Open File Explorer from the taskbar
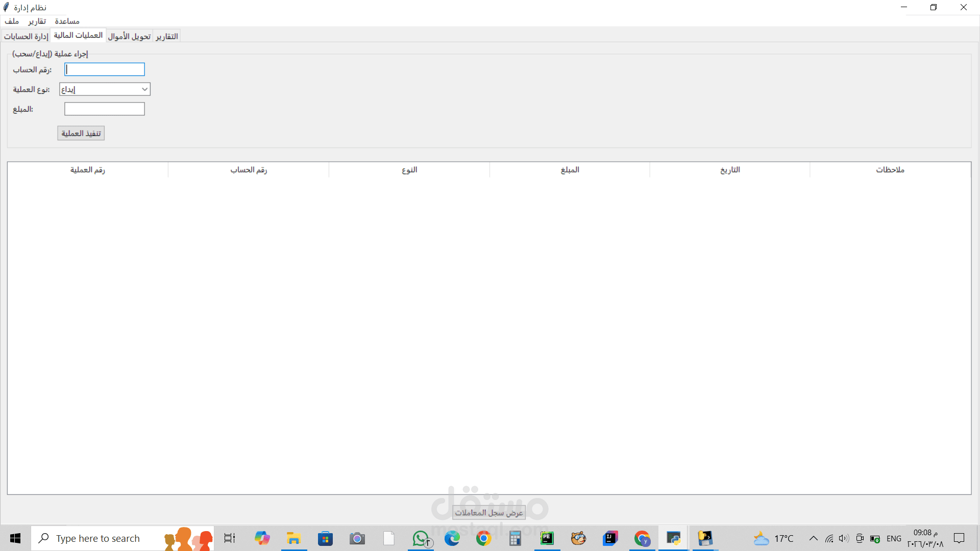Viewport: 980px width, 551px height. tap(293, 538)
